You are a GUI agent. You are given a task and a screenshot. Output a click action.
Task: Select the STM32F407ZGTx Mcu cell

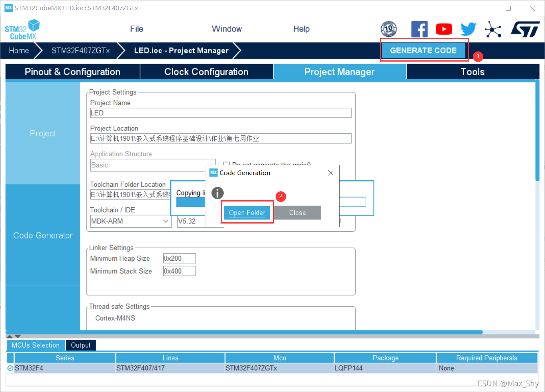tap(280, 368)
